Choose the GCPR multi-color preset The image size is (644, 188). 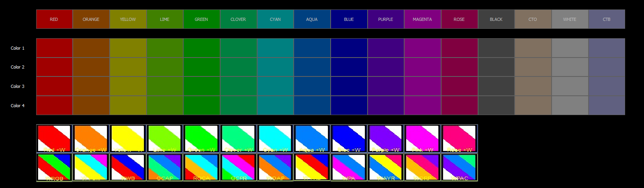pos(238,167)
